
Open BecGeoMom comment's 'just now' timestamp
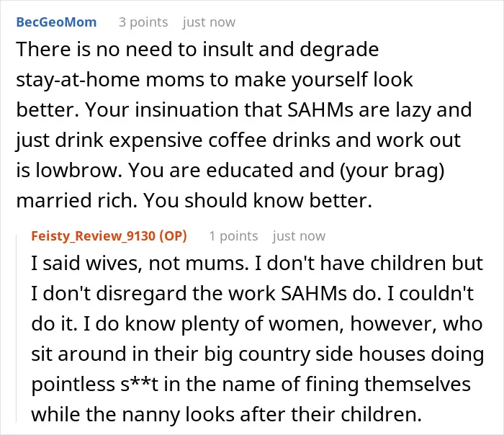(x=209, y=22)
